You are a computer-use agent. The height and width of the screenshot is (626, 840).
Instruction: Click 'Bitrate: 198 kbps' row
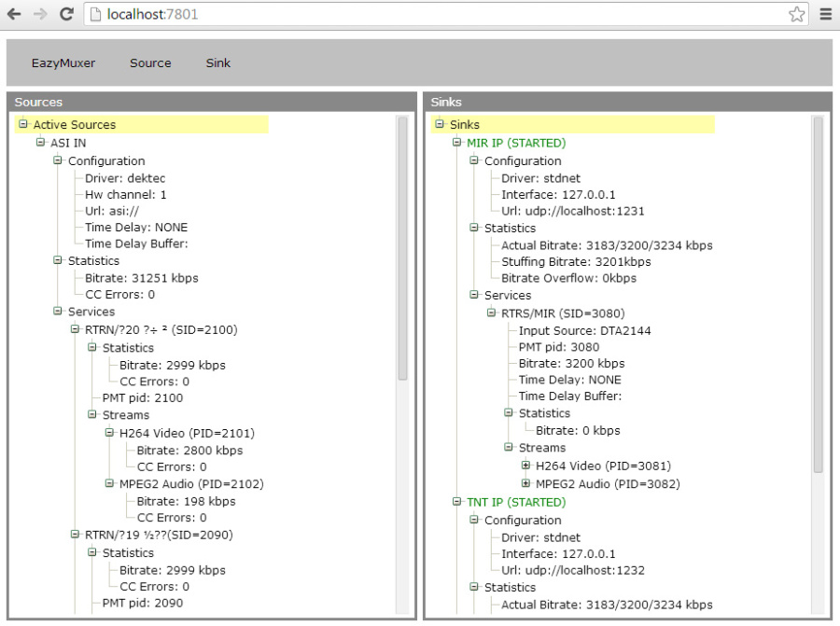tap(186, 501)
